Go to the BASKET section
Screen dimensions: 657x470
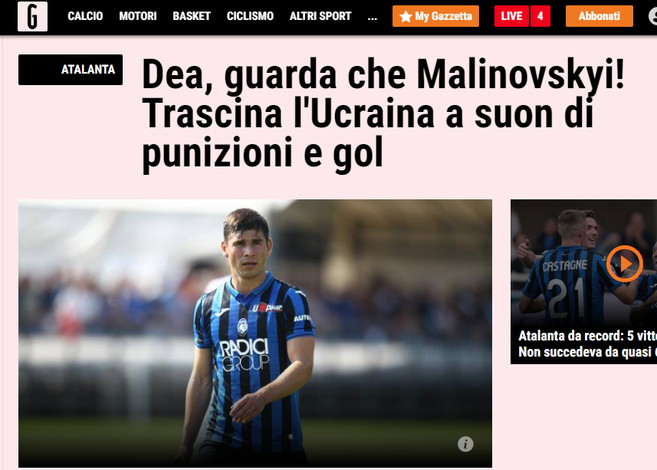(x=191, y=16)
